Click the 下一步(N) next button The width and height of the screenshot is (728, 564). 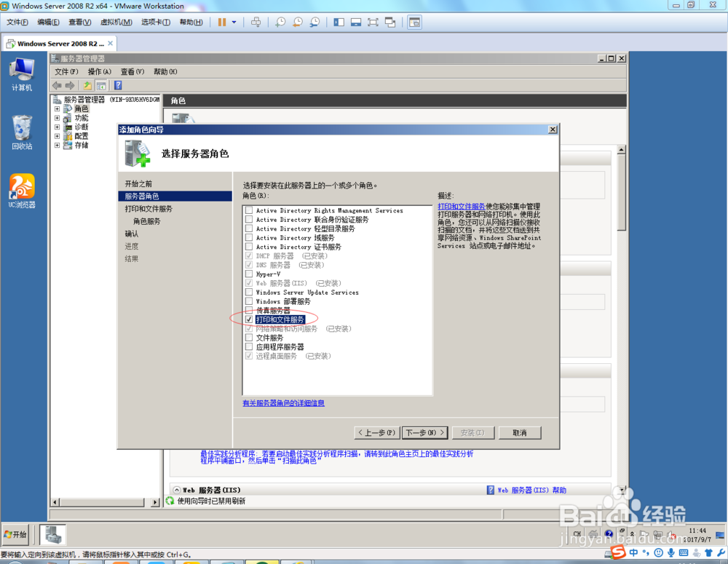point(425,432)
